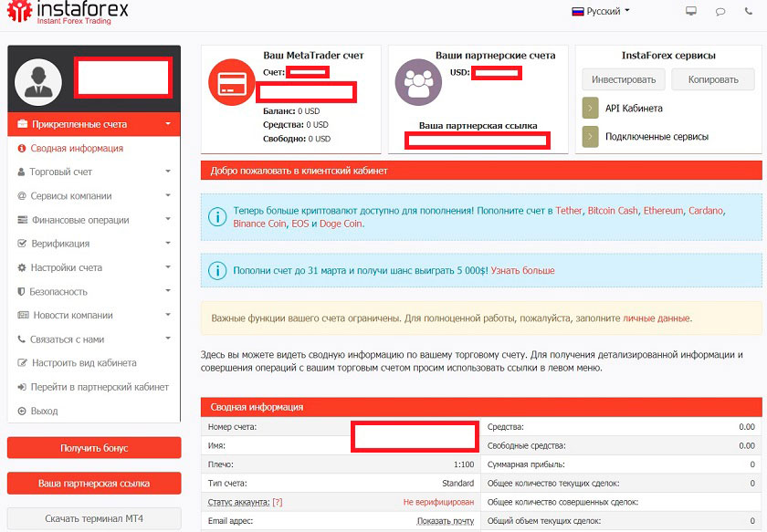Screen dimensions: 767x532
Task: Click the Копировать button
Action: coord(713,79)
